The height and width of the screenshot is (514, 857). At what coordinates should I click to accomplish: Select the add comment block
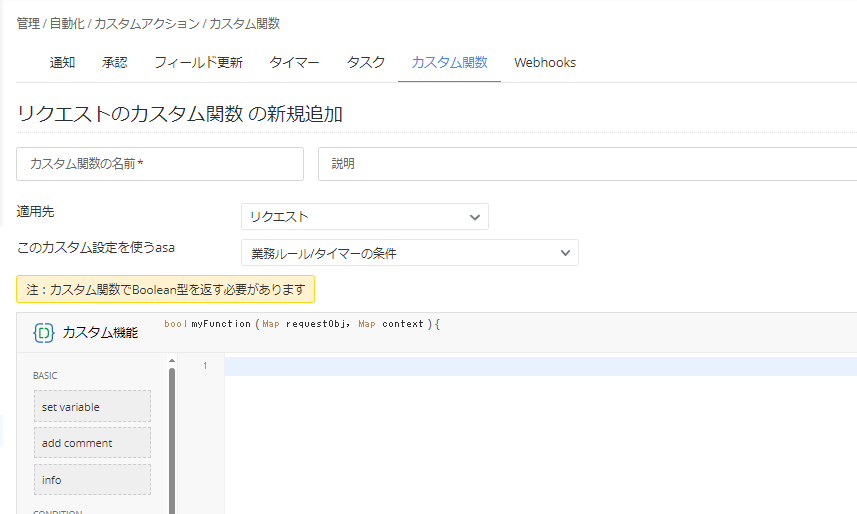pyautogui.click(x=92, y=443)
